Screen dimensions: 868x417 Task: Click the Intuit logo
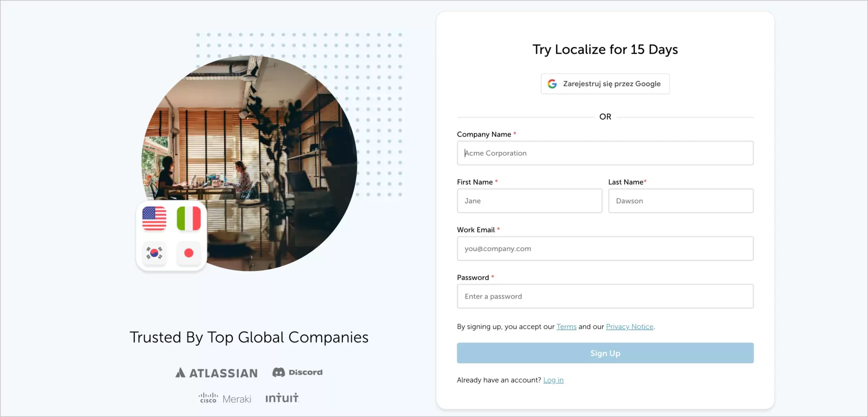(281, 398)
